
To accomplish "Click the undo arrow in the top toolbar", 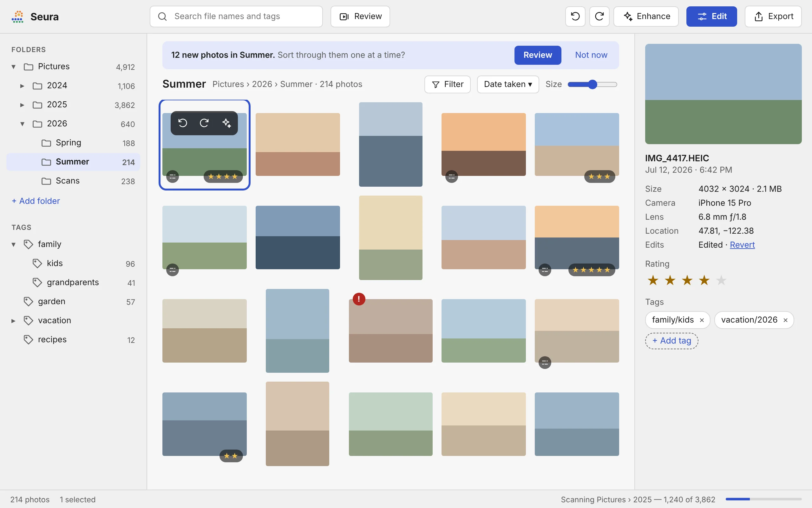I will point(575,16).
